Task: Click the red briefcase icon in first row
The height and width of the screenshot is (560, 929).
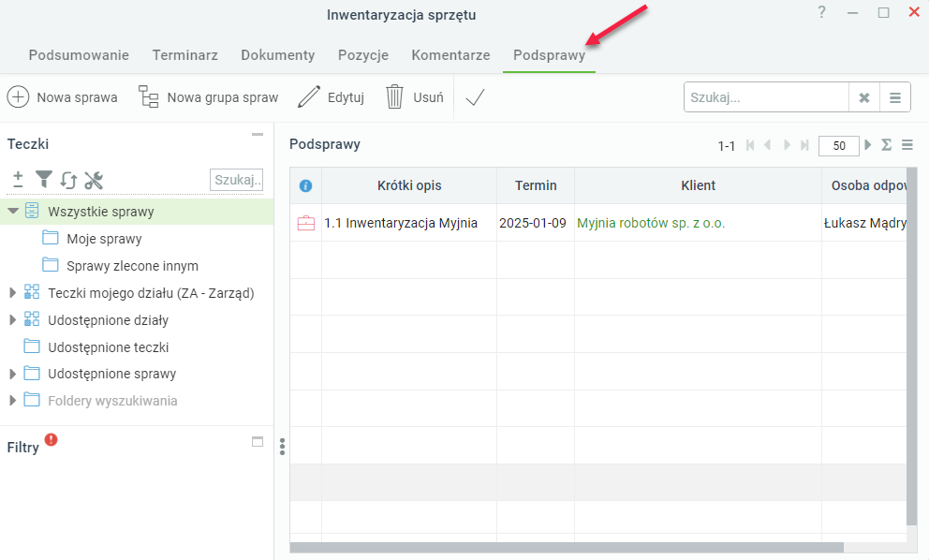Action: [305, 223]
